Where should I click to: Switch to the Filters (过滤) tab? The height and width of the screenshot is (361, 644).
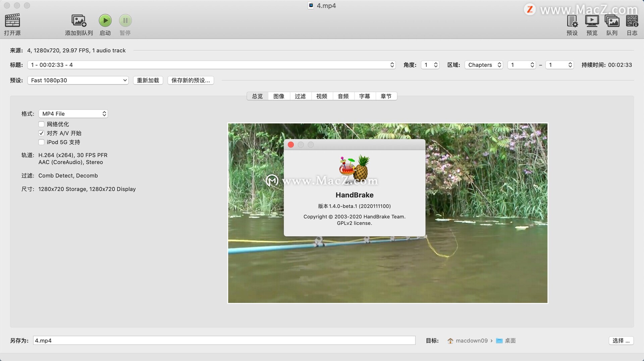pos(300,96)
